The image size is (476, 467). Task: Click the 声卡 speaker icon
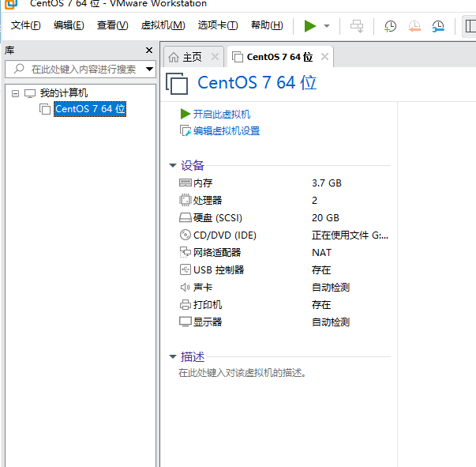186,287
